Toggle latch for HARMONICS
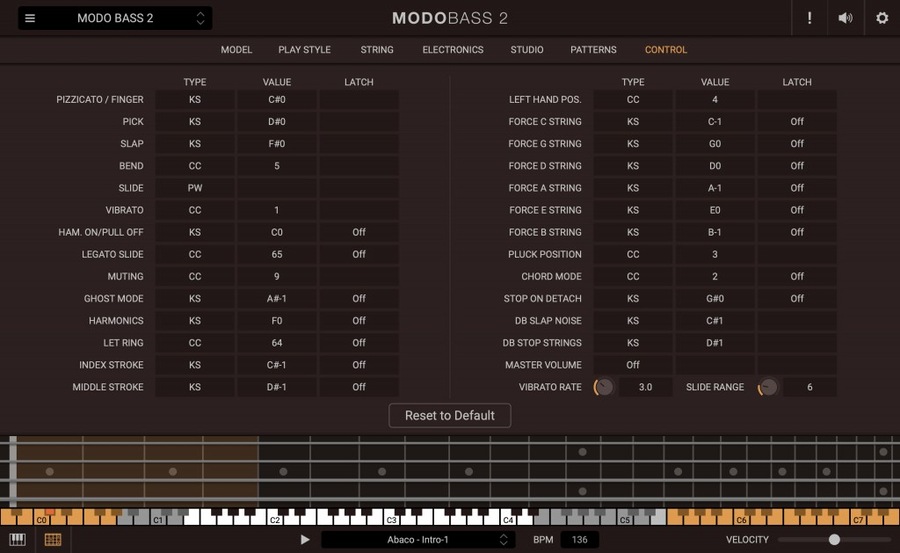 359,321
